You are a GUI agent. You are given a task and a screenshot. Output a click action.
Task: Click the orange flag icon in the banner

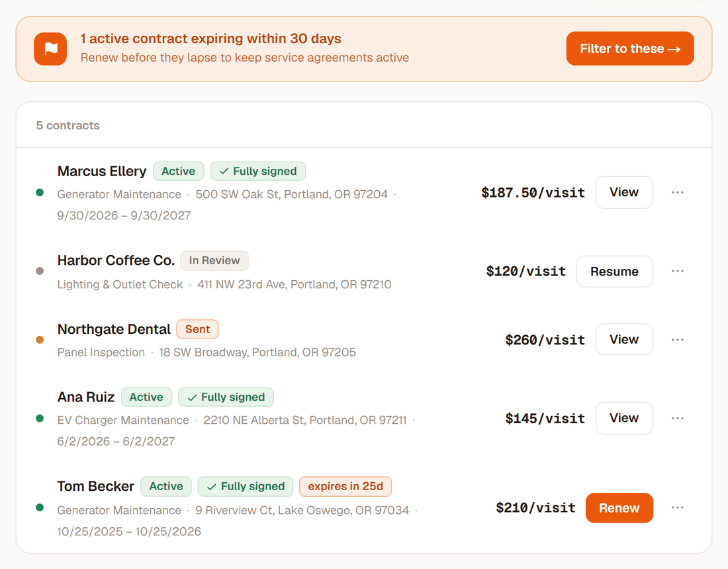(50, 49)
